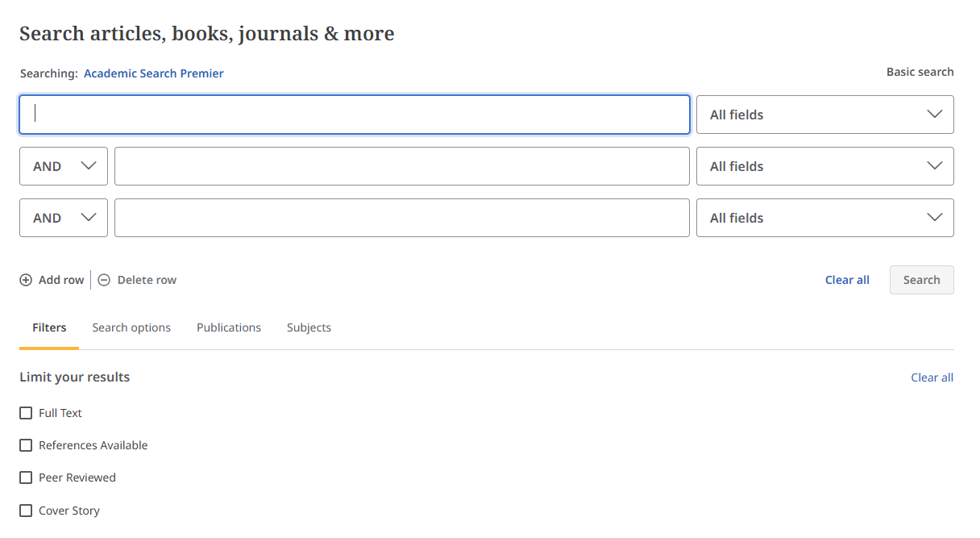Screen dimensions: 980x538
Task: Expand the second AND boolean dropdown
Action: [63, 217]
